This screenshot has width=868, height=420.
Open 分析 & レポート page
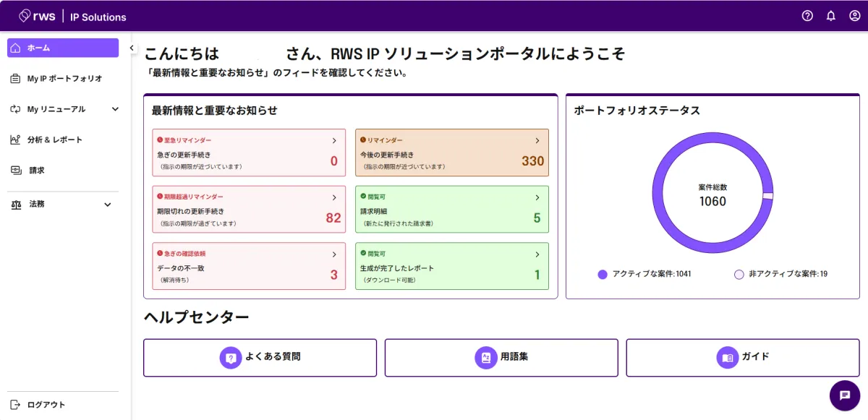(x=55, y=140)
